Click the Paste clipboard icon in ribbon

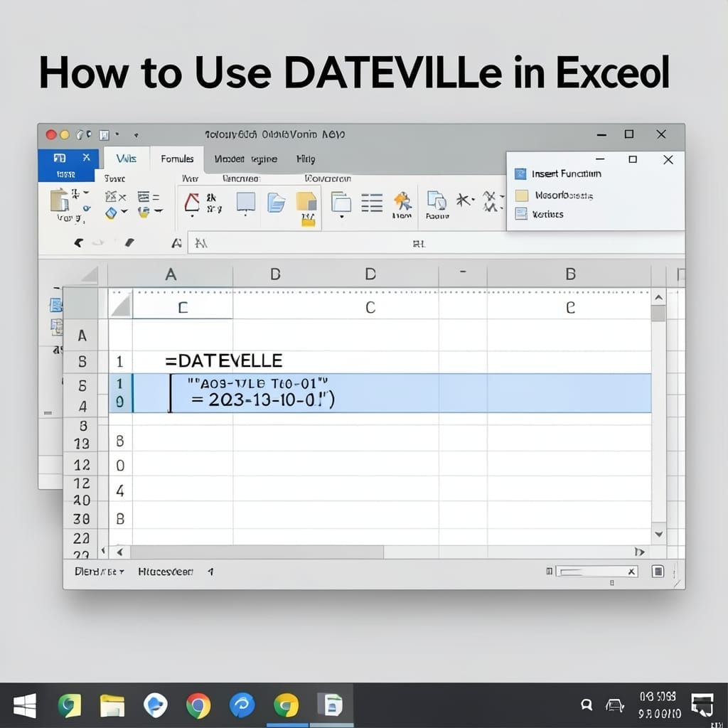(60, 200)
